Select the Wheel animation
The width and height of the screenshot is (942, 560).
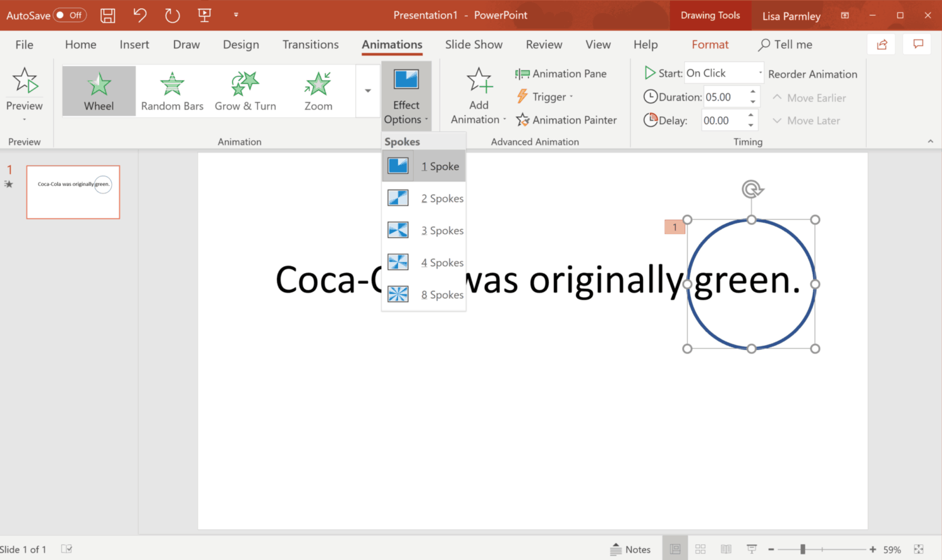pyautogui.click(x=99, y=91)
